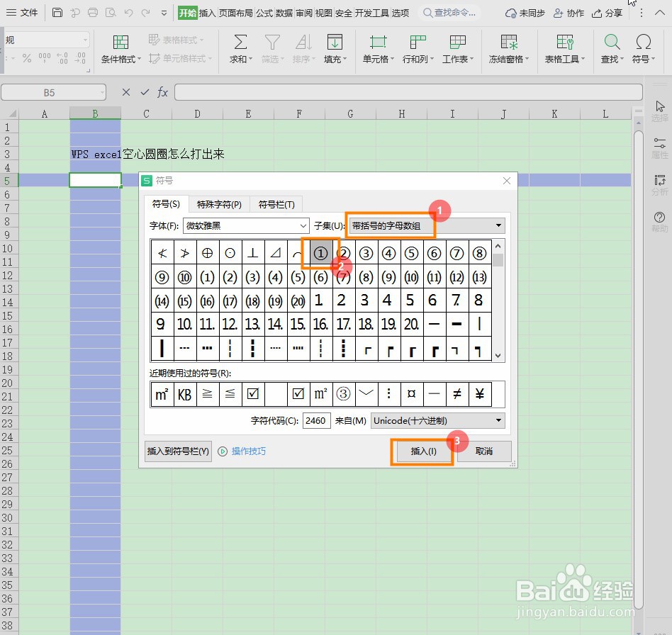The width and height of the screenshot is (672, 635).
Task: Click the fx insert function icon
Action: point(162,92)
